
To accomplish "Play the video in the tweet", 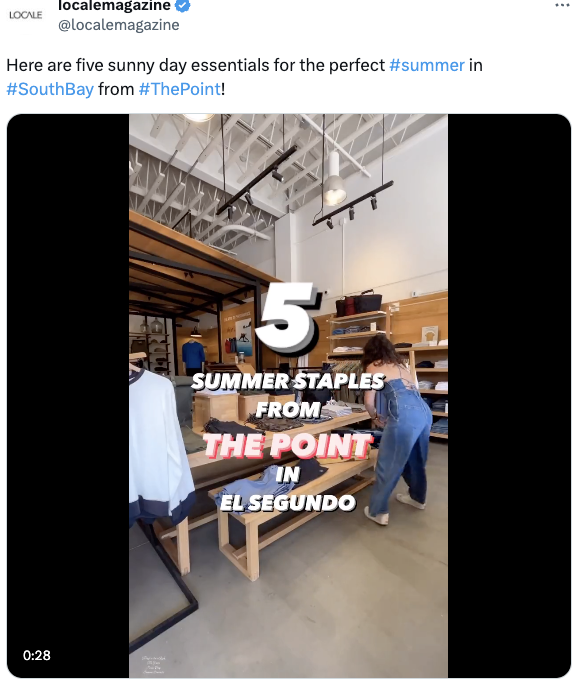I will (x=288, y=395).
